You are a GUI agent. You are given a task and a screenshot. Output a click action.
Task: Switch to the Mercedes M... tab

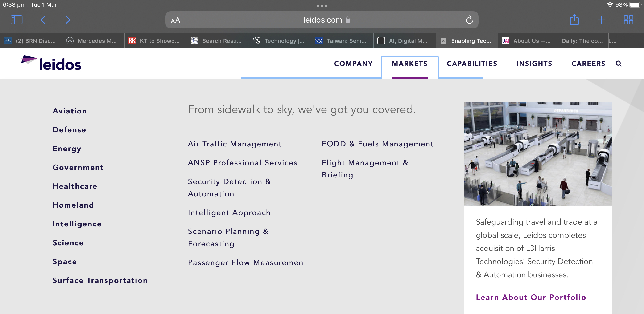[x=93, y=41]
